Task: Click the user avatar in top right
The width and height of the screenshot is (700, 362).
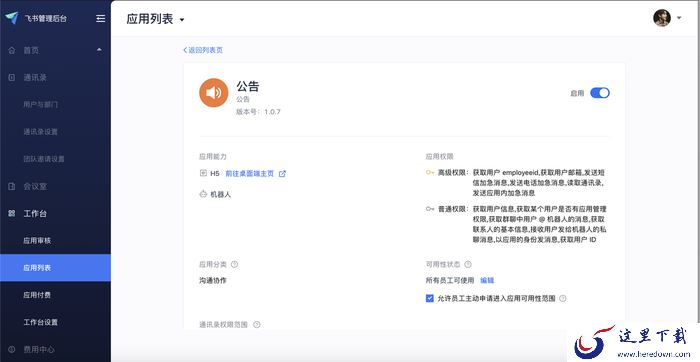Action: point(662,18)
